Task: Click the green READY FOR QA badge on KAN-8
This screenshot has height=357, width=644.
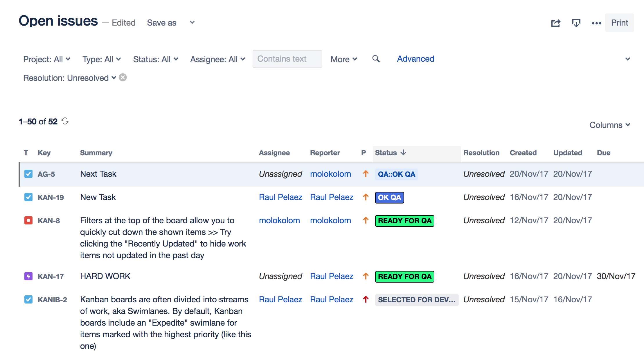Action: point(404,221)
